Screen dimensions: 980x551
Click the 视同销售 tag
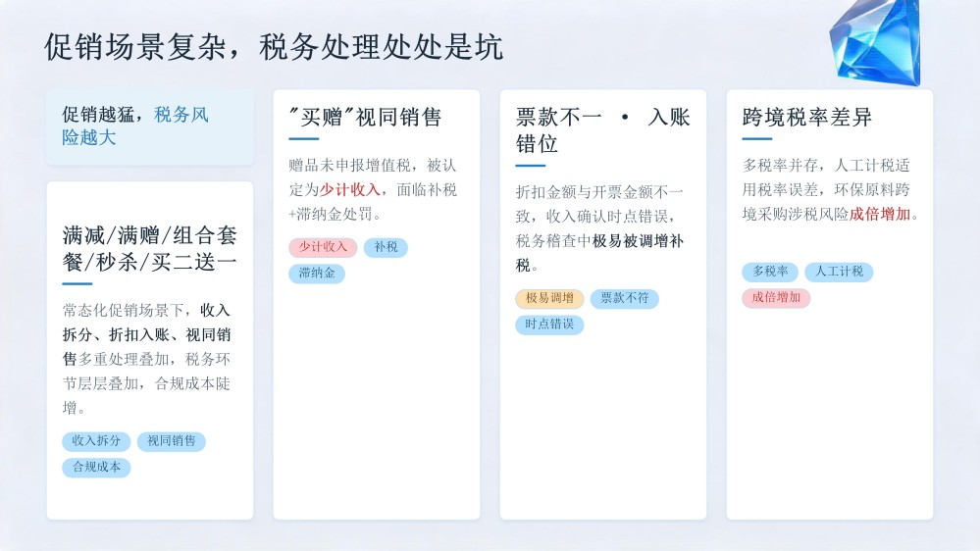pos(172,441)
